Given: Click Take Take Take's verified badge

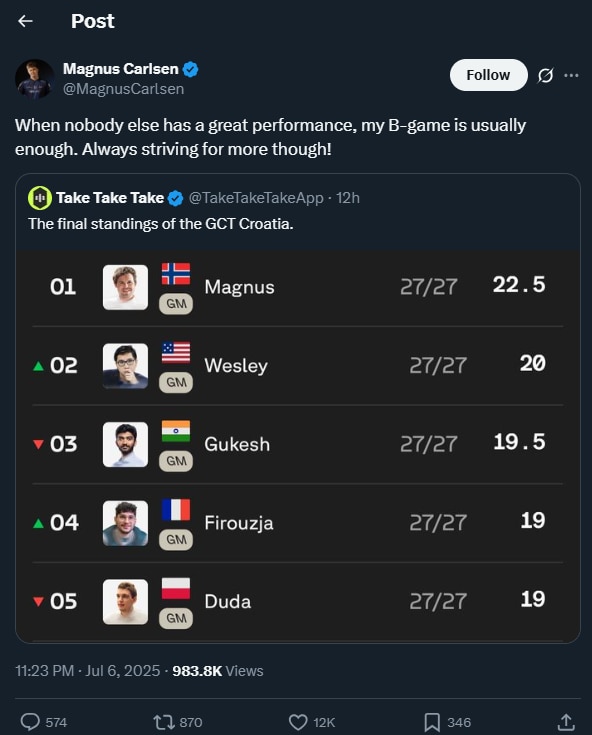Looking at the screenshot, I should pos(175,198).
